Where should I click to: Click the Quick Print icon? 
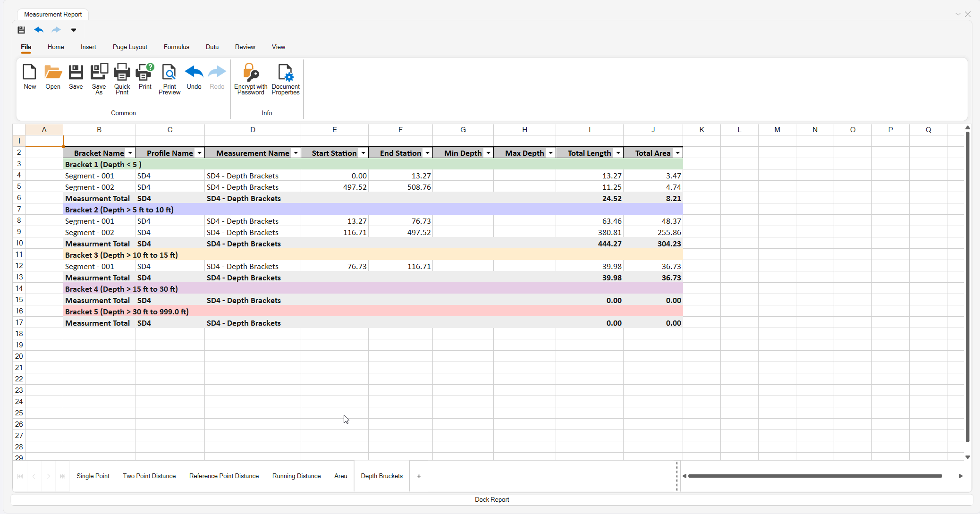122,73
